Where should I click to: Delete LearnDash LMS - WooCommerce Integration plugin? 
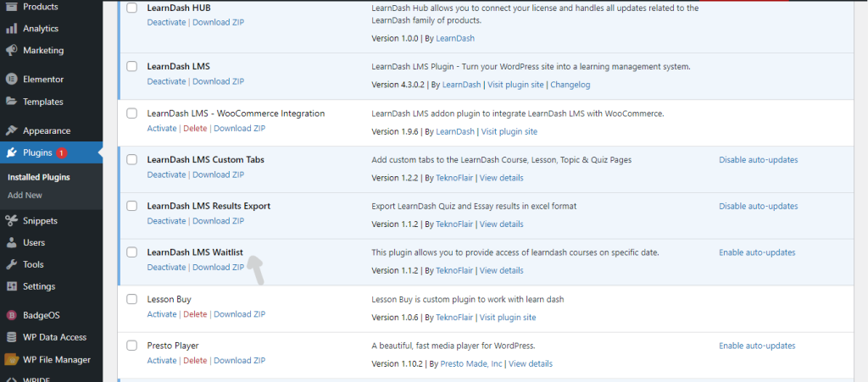click(x=195, y=128)
